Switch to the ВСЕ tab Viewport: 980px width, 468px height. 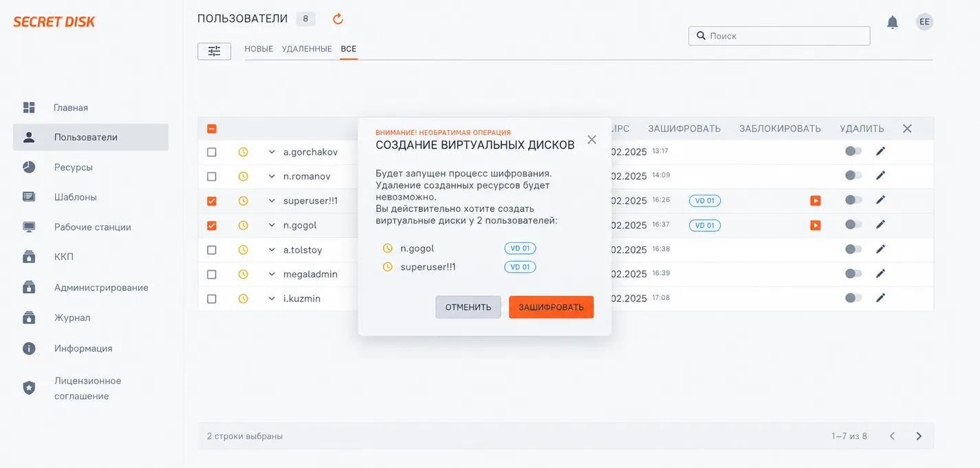(x=348, y=49)
